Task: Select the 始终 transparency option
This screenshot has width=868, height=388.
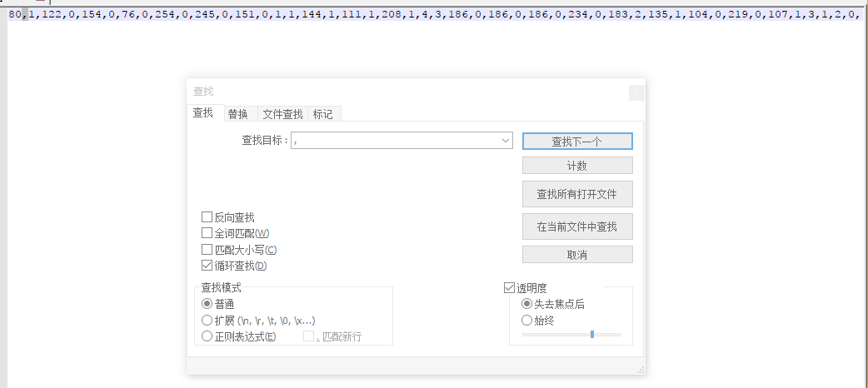Action: [527, 320]
